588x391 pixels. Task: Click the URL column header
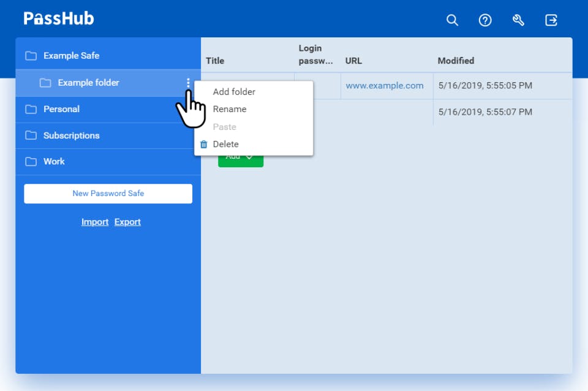point(353,61)
